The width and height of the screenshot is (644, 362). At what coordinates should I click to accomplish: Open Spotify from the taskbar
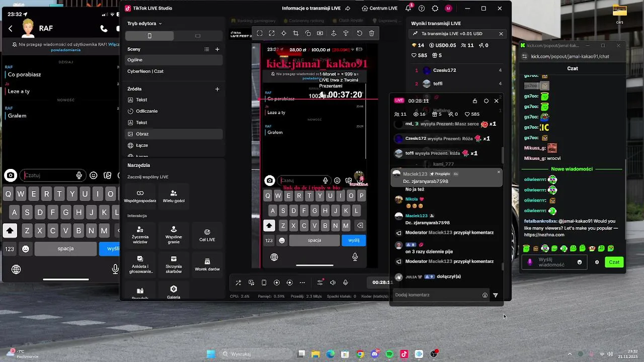point(389,354)
